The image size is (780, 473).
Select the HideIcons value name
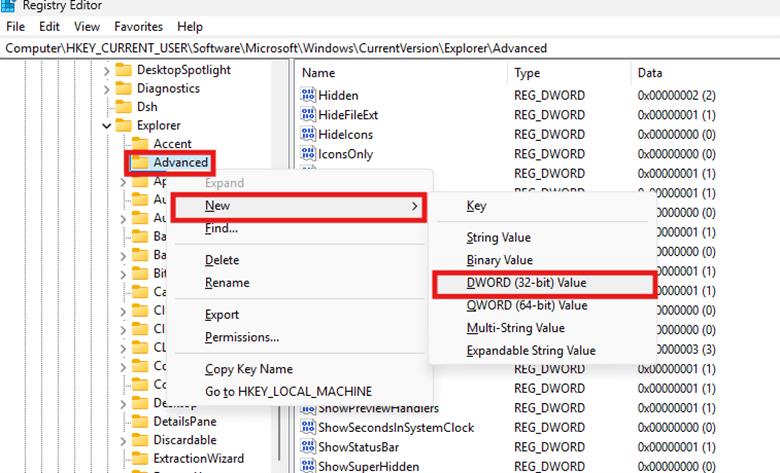[x=345, y=134]
